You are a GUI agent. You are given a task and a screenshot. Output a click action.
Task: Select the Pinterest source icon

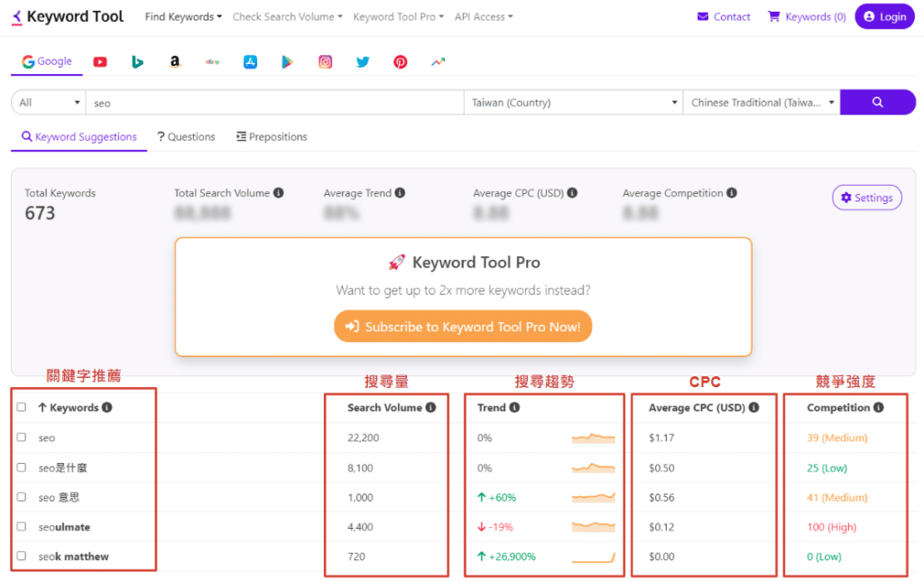click(x=400, y=62)
